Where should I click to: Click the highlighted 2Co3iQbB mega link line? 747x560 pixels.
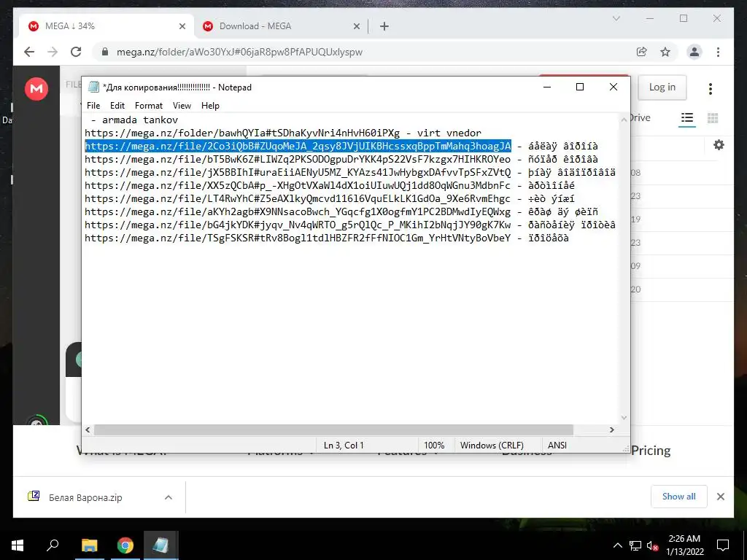pos(298,146)
